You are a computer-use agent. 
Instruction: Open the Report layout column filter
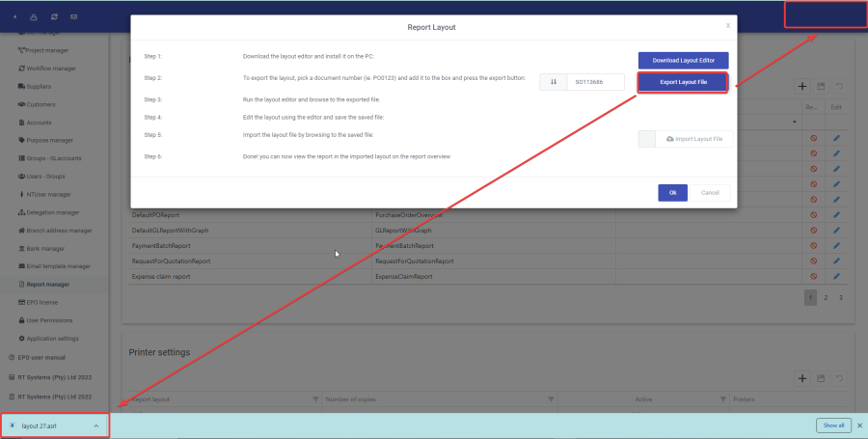(314, 398)
